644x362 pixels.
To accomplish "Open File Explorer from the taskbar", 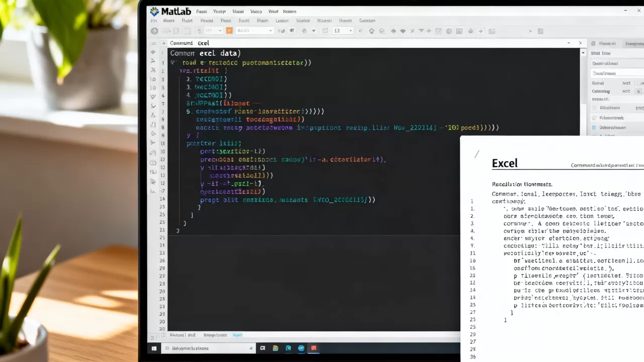I will pos(275,348).
